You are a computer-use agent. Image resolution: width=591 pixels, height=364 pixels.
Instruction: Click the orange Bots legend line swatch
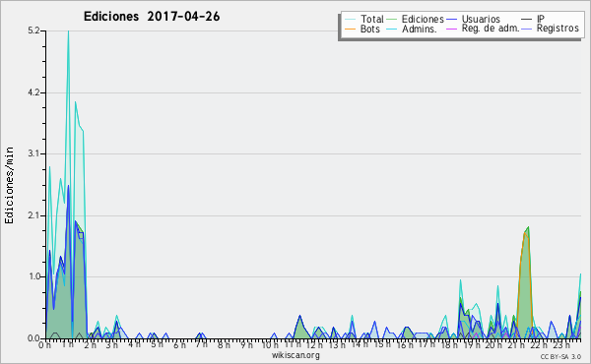click(x=350, y=29)
